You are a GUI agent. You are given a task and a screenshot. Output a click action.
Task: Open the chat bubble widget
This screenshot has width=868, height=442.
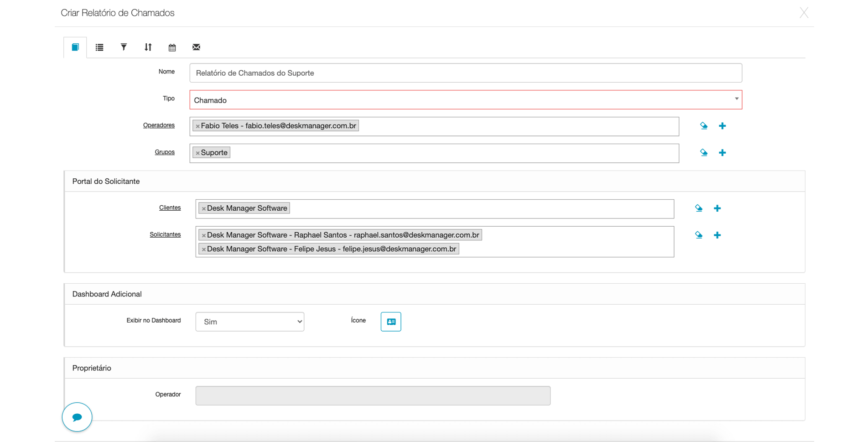coord(77,417)
